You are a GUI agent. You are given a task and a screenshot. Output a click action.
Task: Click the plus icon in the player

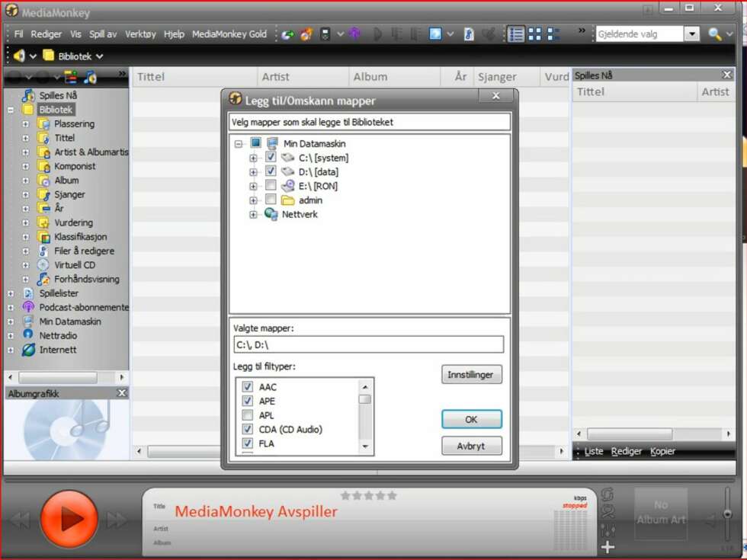click(x=608, y=547)
